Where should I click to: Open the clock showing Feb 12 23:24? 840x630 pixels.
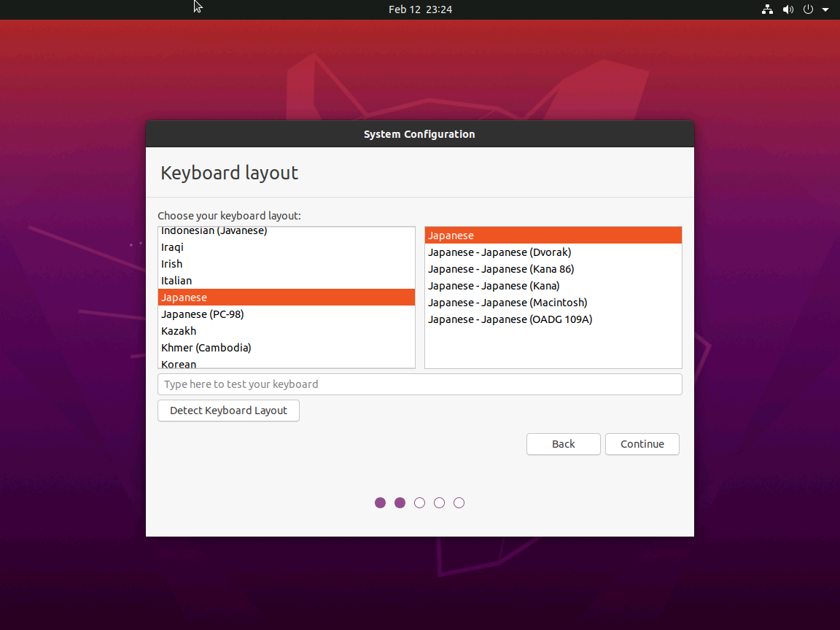pyautogui.click(x=420, y=9)
